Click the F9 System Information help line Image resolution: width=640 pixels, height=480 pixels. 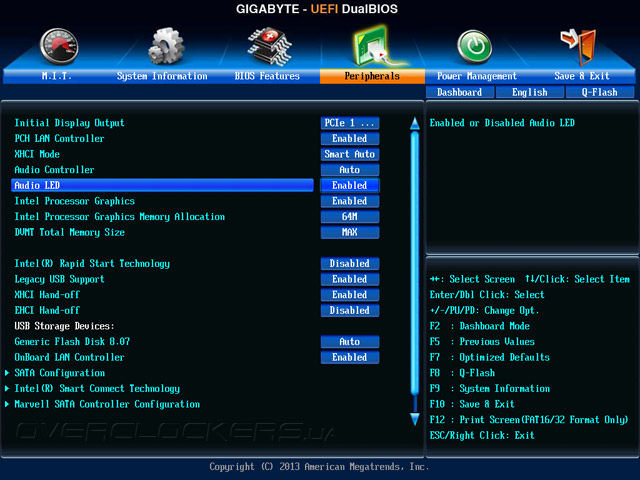coord(489,389)
